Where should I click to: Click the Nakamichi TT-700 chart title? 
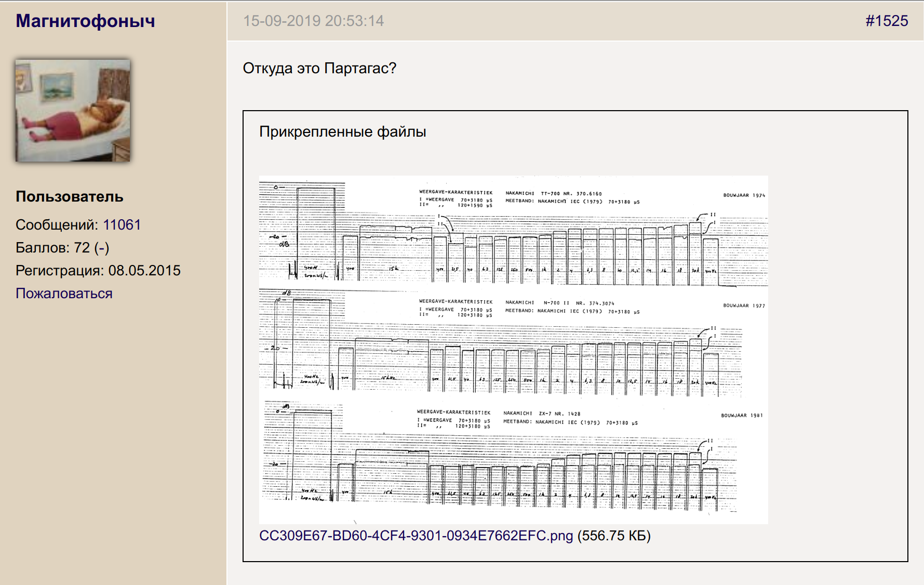[553, 193]
